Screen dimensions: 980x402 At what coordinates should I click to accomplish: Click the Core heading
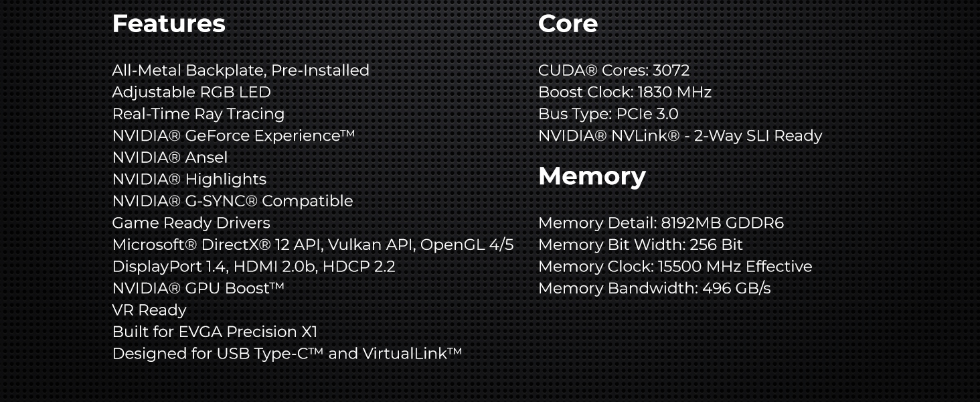click(x=568, y=24)
